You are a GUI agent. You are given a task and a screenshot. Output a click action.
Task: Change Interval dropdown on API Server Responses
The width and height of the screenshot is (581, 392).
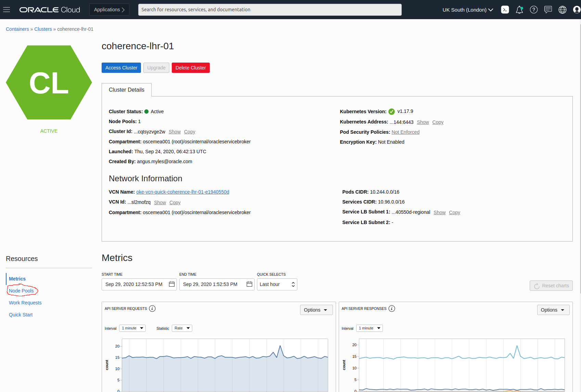click(370, 328)
